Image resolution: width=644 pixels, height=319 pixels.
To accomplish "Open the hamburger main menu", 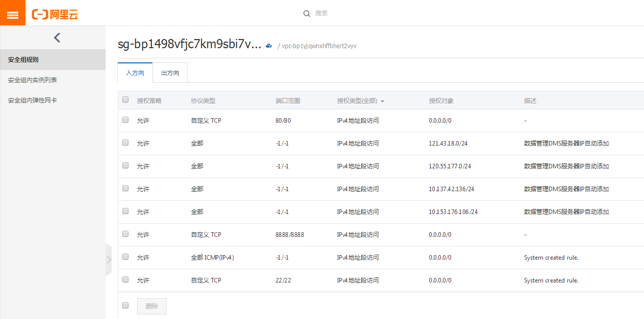I will click(x=12, y=14).
